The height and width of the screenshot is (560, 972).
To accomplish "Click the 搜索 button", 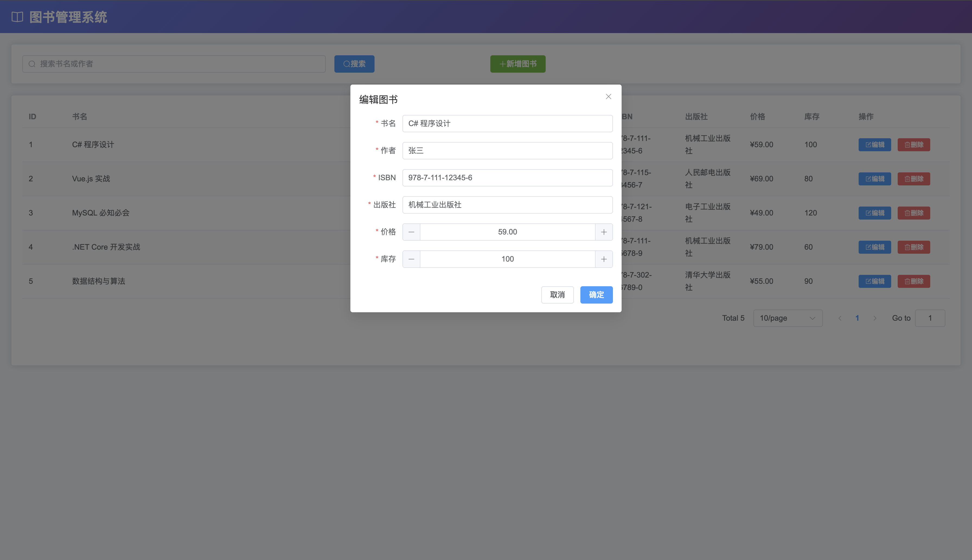I will click(x=354, y=64).
